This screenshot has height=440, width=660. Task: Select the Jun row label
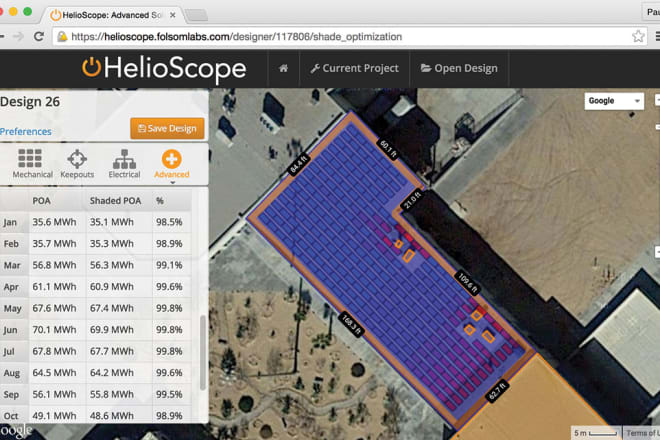coord(10,330)
